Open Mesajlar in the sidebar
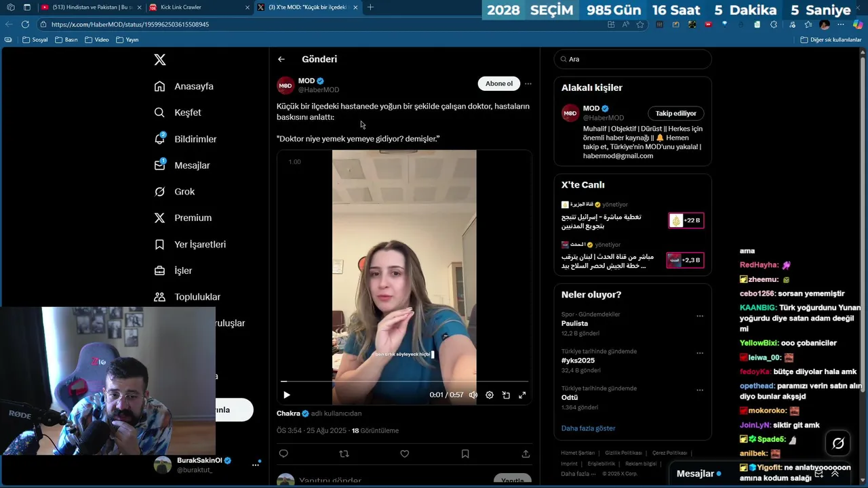 (182, 165)
